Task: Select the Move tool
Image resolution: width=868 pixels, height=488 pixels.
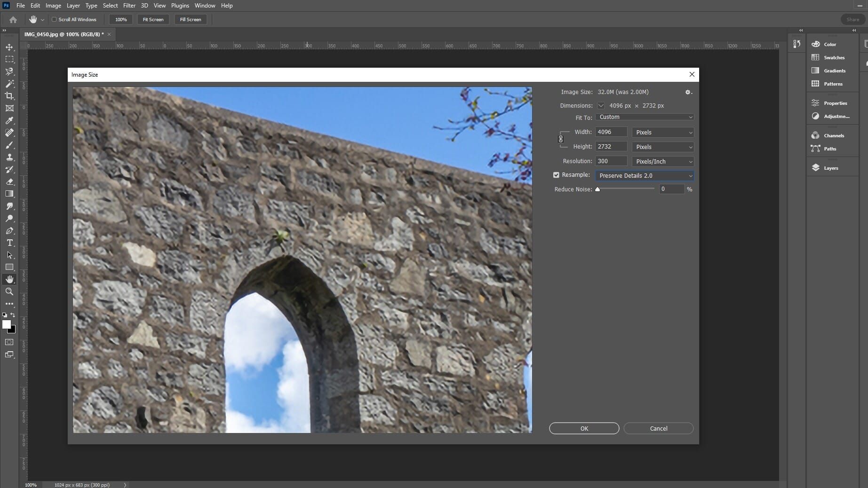Action: pyautogui.click(x=9, y=47)
